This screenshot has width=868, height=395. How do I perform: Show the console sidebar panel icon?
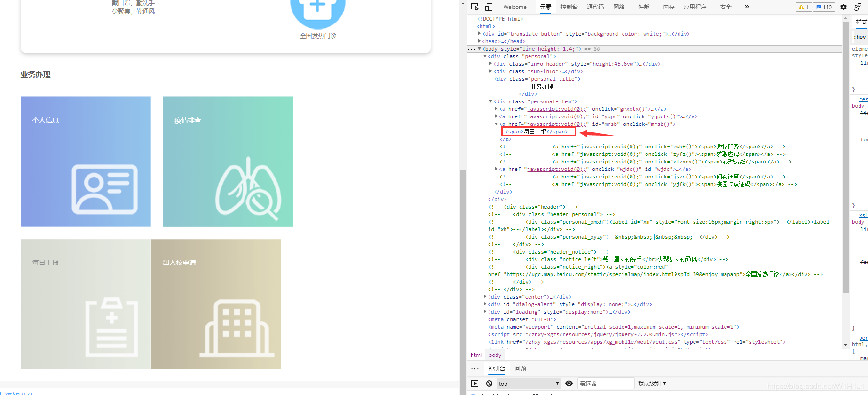475,383
